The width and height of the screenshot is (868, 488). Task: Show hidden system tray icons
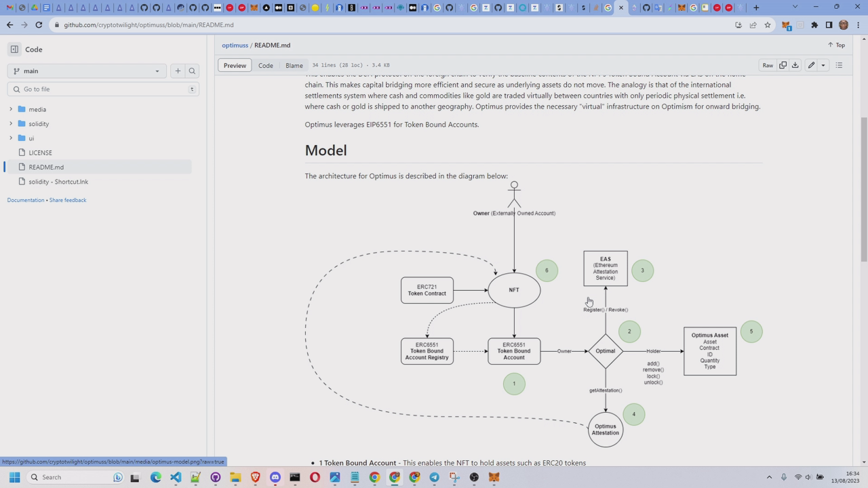(x=769, y=477)
